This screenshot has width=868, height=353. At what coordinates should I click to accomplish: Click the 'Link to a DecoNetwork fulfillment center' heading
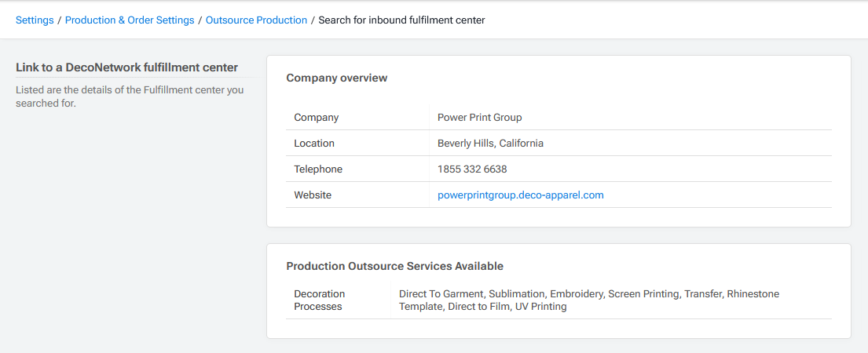(126, 67)
